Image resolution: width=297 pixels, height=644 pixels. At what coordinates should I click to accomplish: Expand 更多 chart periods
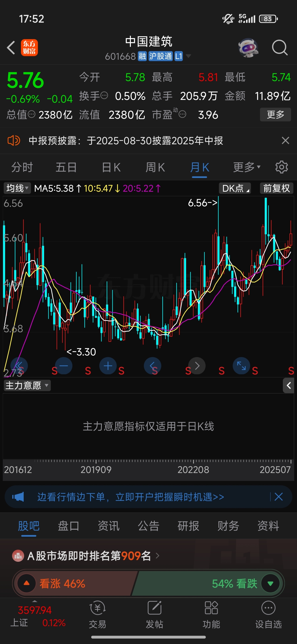(x=247, y=167)
